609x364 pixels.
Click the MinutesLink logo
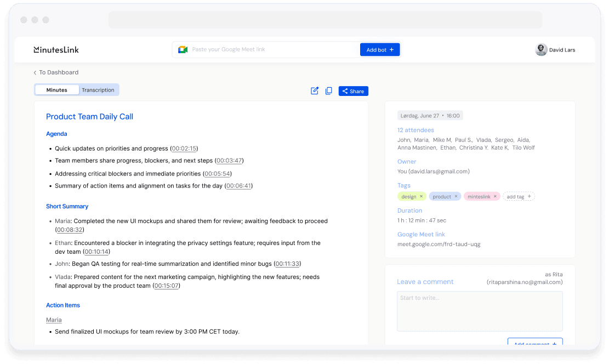tap(56, 50)
